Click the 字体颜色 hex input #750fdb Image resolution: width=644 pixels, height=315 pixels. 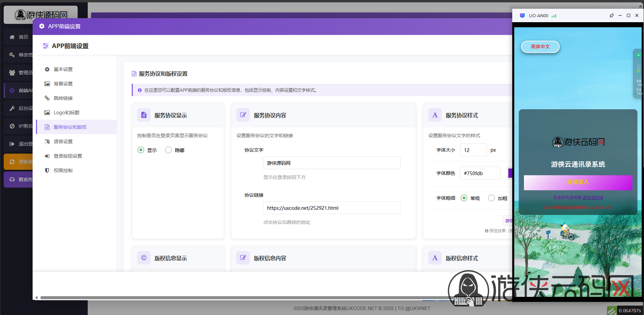click(480, 173)
